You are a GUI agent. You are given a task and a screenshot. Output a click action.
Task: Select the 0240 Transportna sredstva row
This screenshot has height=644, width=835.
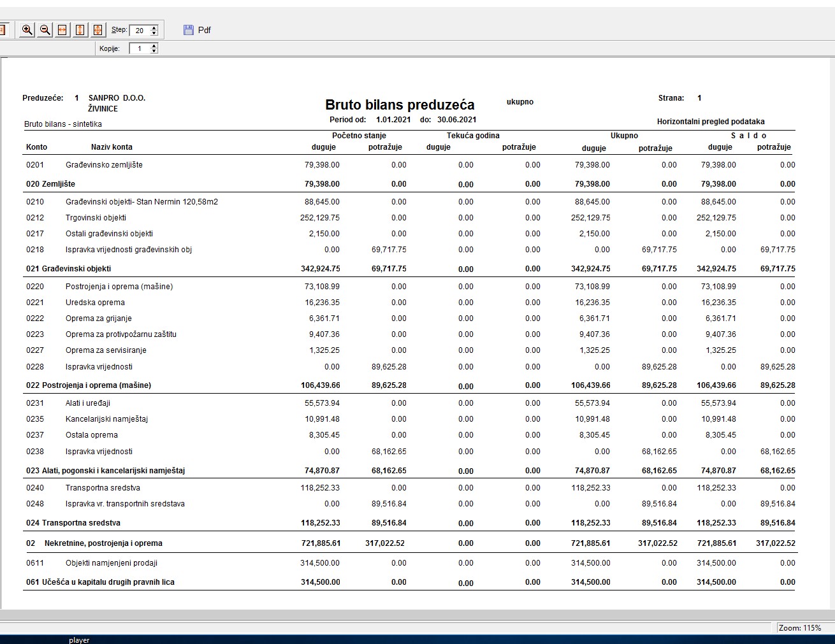point(102,488)
